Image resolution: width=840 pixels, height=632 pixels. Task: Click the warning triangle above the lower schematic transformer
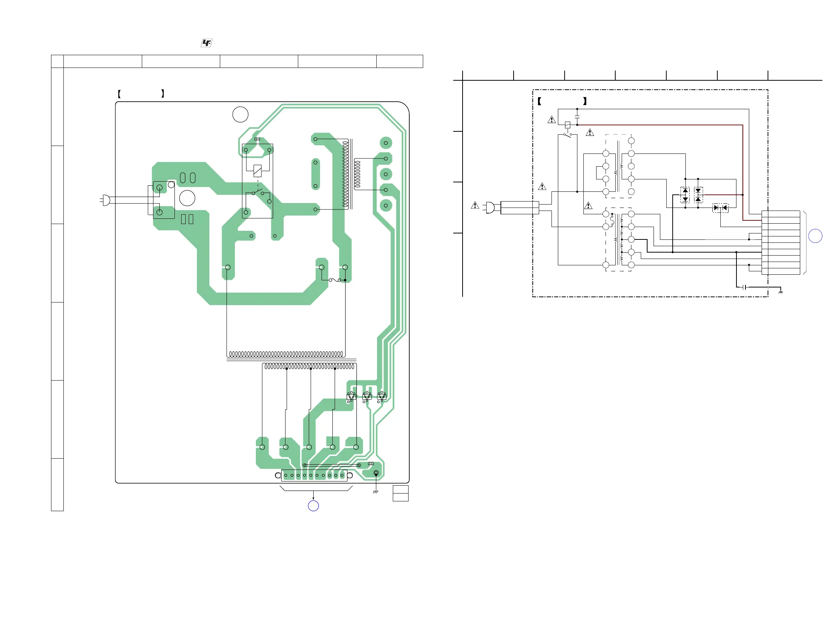click(588, 206)
